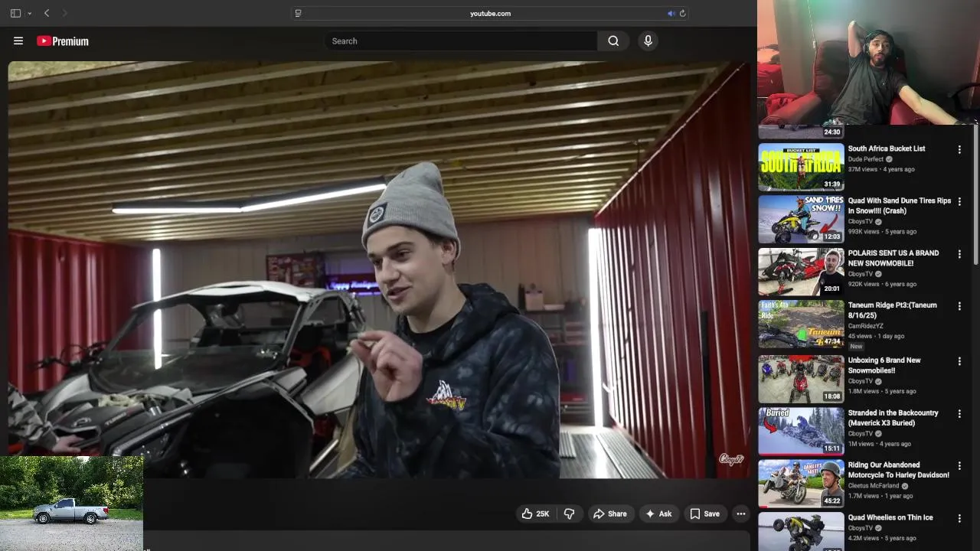Open options for Unboxing 6 Brand New Snowmobiles
Screen dimensions: 980x551
tap(959, 361)
